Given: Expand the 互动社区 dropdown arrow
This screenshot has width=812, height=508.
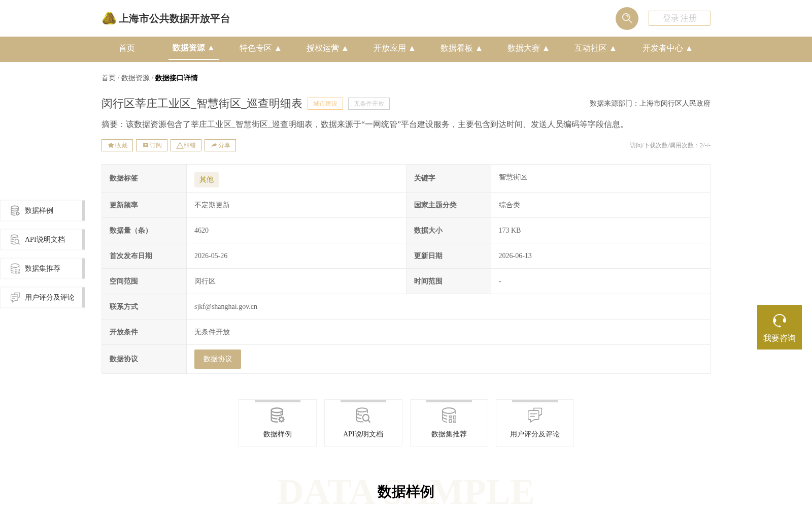Looking at the screenshot, I should (x=613, y=48).
